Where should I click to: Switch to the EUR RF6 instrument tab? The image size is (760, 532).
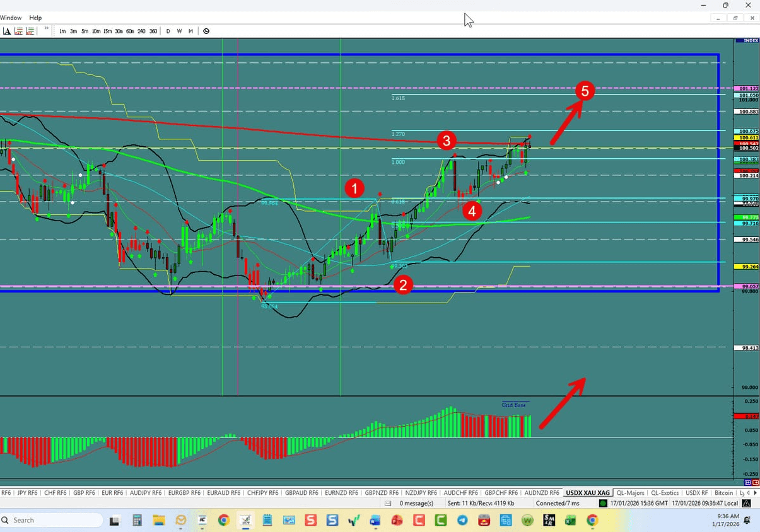click(x=111, y=492)
